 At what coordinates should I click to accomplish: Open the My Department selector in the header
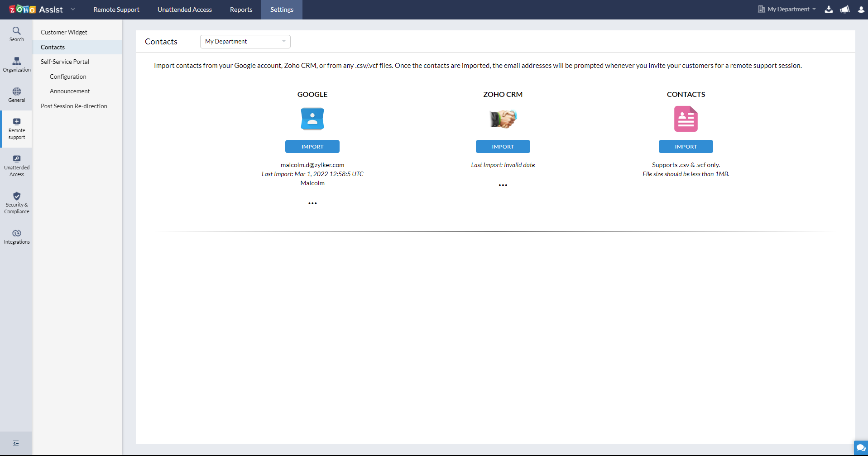point(786,9)
